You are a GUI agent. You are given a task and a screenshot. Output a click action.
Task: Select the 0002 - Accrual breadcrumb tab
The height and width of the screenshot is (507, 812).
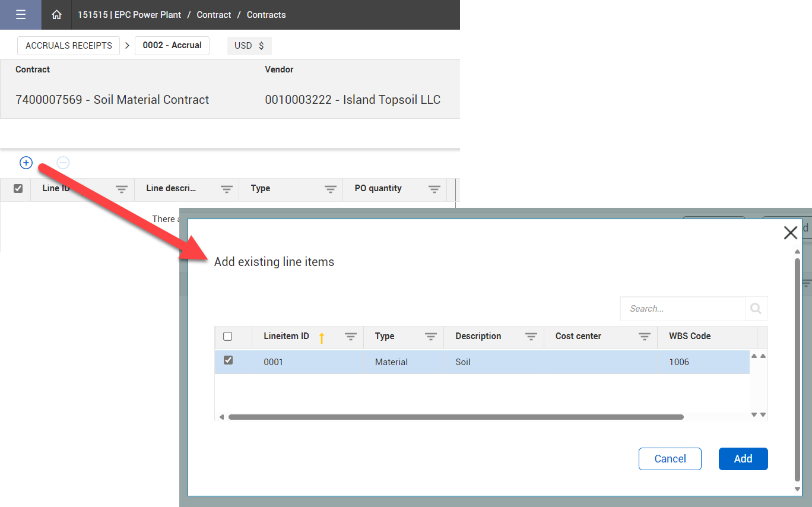coord(172,46)
